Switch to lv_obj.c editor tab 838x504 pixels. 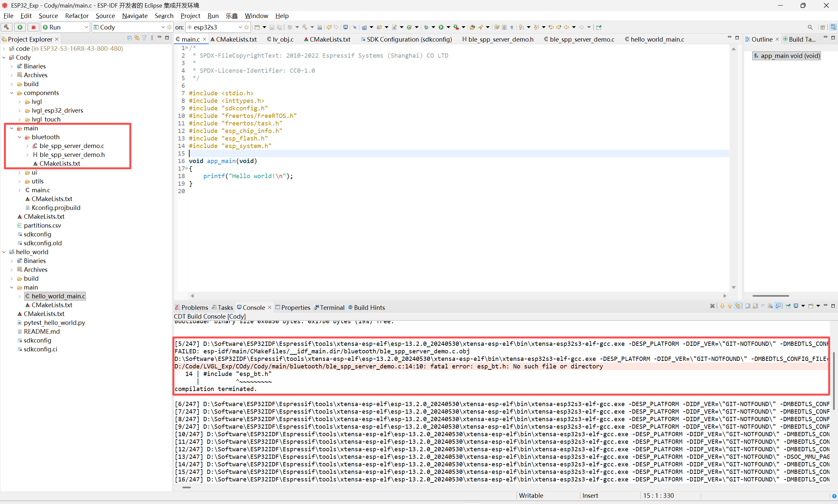(280, 39)
